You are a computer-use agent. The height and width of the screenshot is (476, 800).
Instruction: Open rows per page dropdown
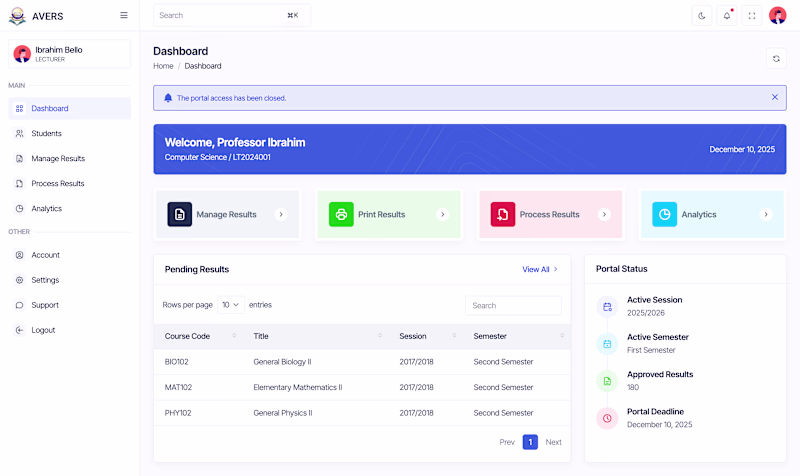pyautogui.click(x=231, y=305)
